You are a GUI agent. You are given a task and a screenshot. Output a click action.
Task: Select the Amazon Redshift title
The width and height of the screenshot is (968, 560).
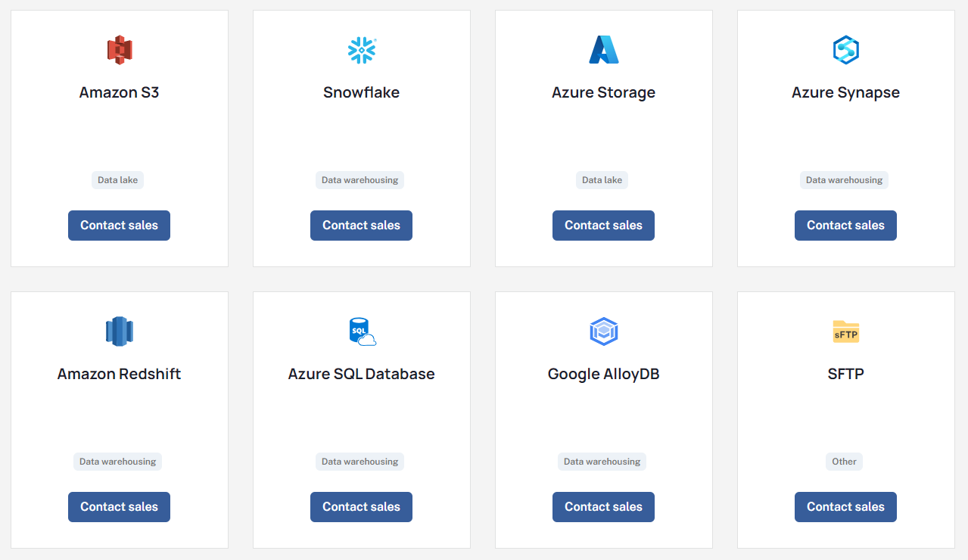pyautogui.click(x=119, y=374)
